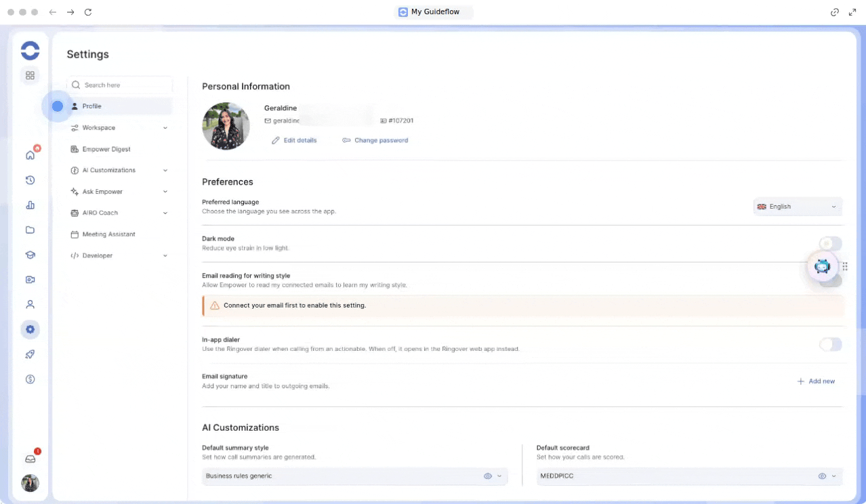Open the floating robot assistant icon

pyautogui.click(x=822, y=266)
